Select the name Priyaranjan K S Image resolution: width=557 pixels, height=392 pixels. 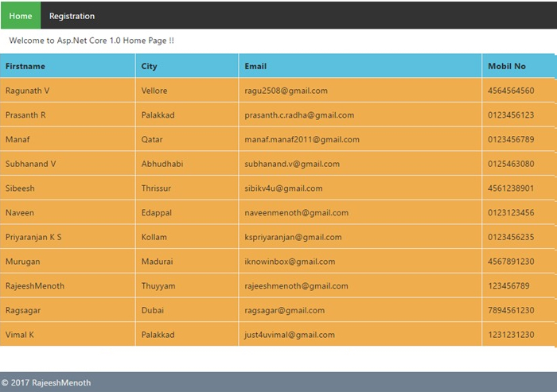[33, 237]
